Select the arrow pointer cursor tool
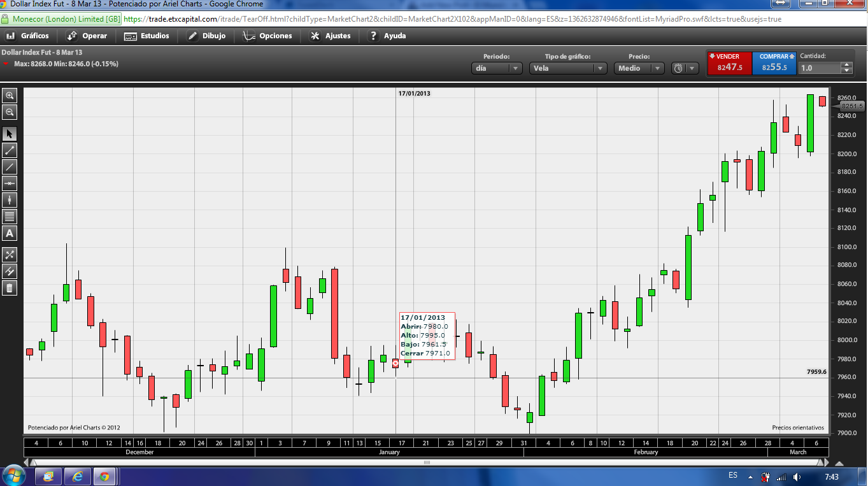This screenshot has height=486, width=868. tap(10, 134)
